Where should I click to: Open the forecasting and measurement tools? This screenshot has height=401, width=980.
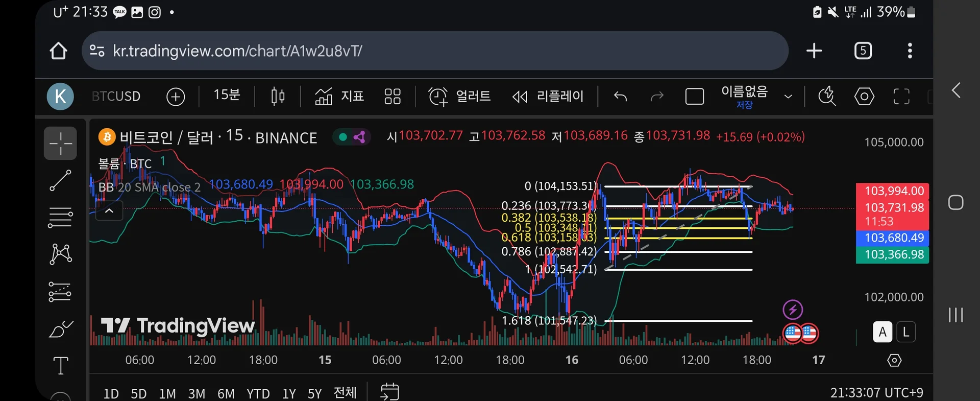[x=60, y=292]
